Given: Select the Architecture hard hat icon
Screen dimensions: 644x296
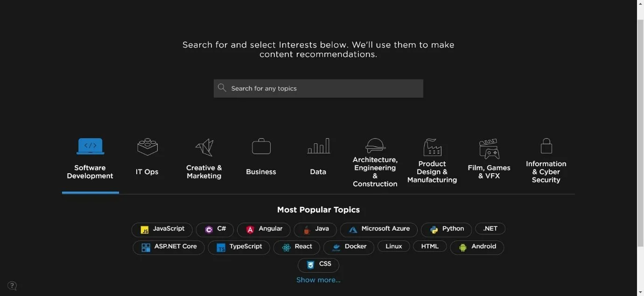Looking at the screenshot, I should pyautogui.click(x=375, y=145).
